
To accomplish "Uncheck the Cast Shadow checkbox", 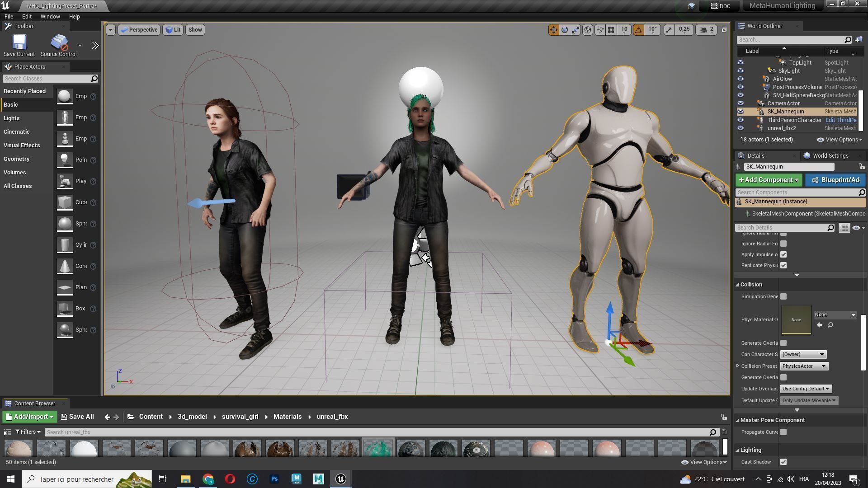I will pyautogui.click(x=783, y=462).
